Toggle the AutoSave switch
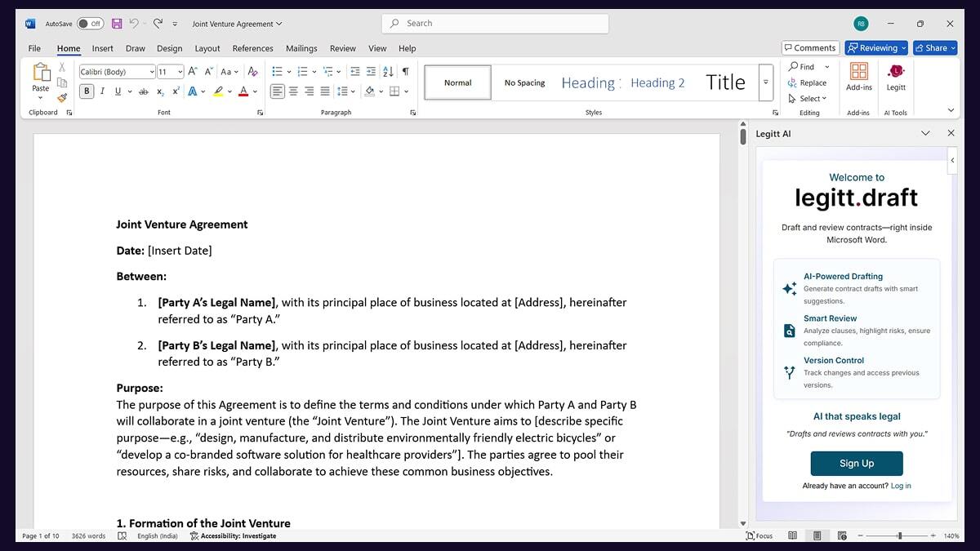This screenshot has width=980, height=551. click(91, 24)
